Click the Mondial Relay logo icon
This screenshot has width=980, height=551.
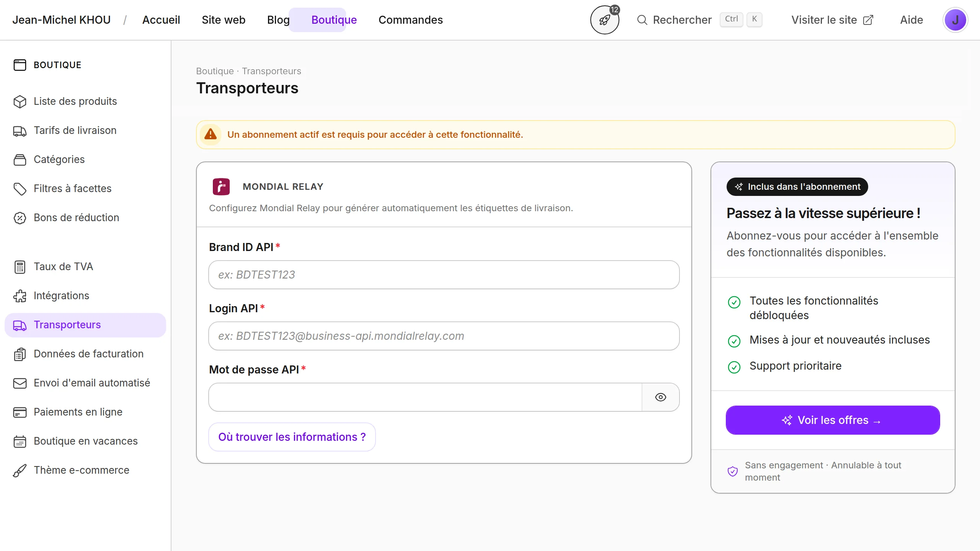(x=221, y=187)
